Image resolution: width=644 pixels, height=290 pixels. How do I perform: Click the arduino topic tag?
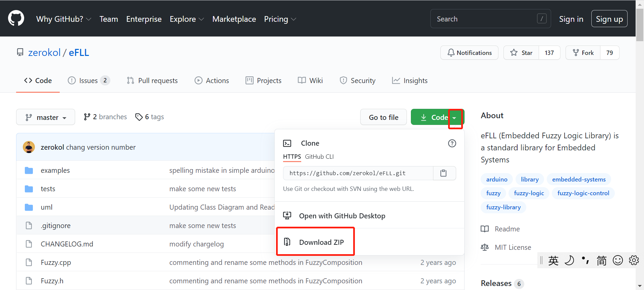[x=497, y=179]
